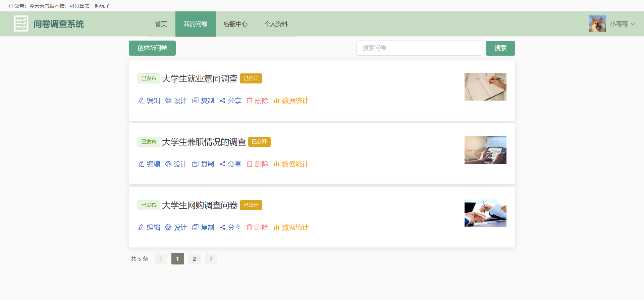Focus the 搜索问卷 input field
644x300 pixels.
[x=419, y=48]
